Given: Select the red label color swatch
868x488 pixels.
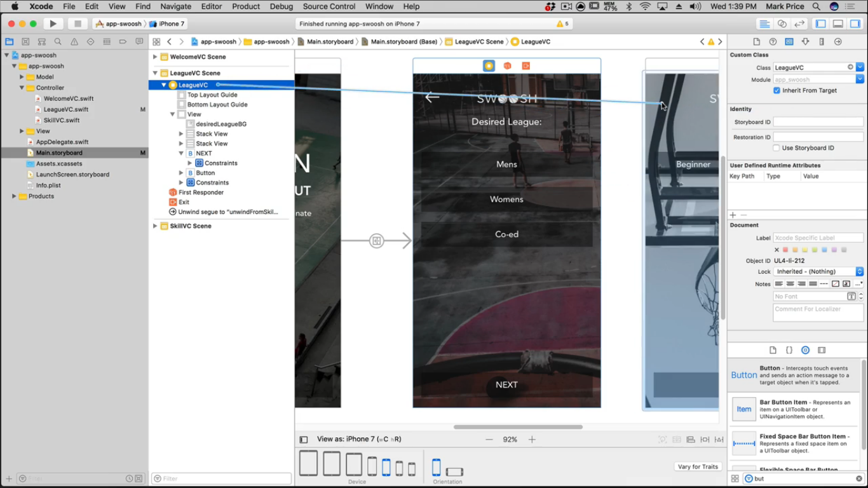Looking at the screenshot, I should click(x=785, y=250).
